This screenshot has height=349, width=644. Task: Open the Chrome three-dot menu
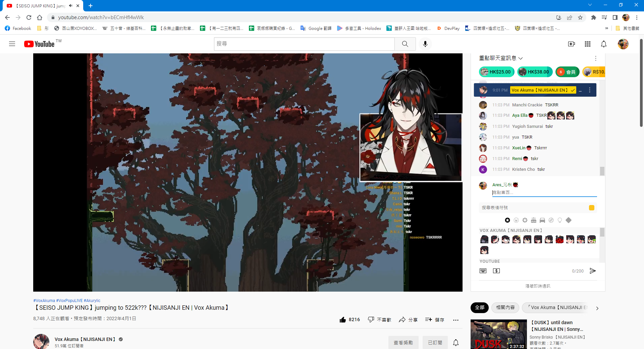click(x=637, y=17)
